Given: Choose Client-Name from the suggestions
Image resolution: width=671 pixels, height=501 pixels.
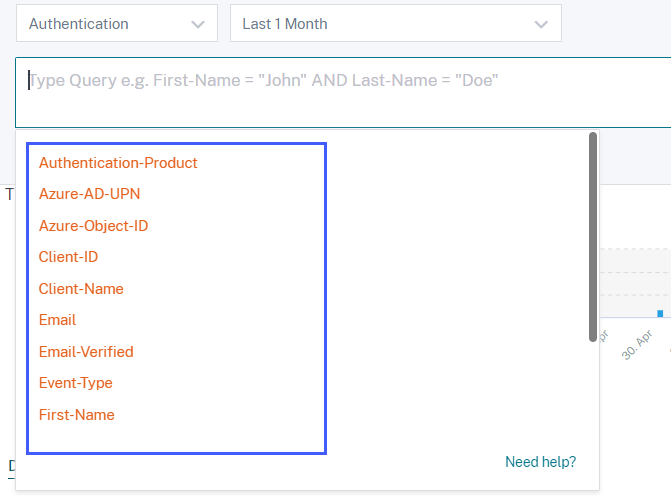Looking at the screenshot, I should pos(81,289).
